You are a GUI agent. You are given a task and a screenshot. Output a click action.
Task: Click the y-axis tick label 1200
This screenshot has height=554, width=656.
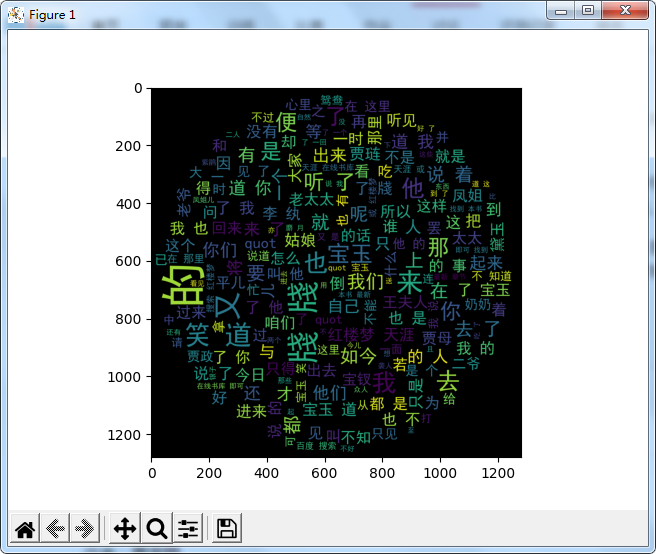(x=125, y=435)
